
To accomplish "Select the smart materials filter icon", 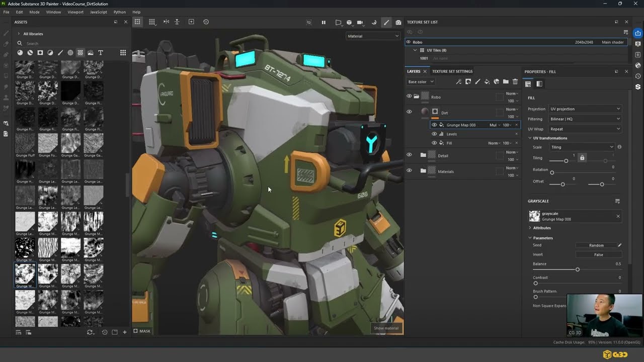I will point(30,53).
